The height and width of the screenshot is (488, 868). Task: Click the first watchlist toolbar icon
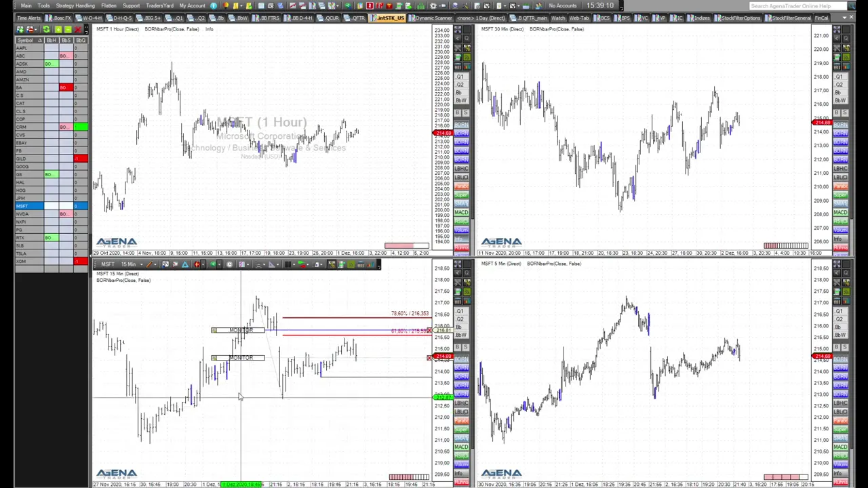(x=20, y=29)
